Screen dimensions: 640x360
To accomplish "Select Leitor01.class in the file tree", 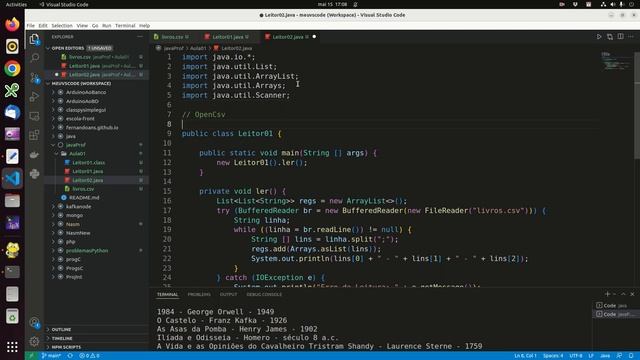I will (88, 162).
